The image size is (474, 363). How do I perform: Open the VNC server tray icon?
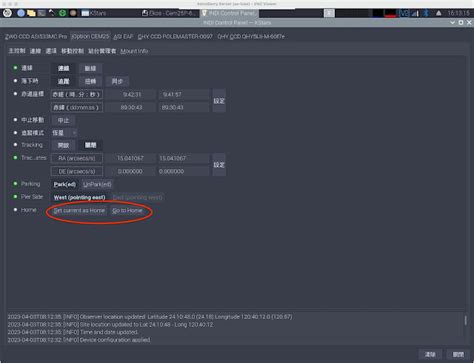point(404,13)
